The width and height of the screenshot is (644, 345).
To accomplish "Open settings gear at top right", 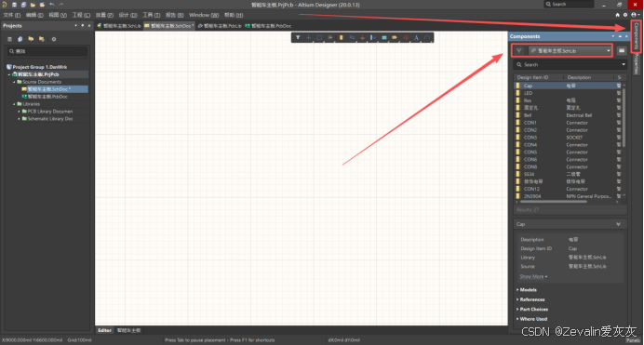I will coord(625,15).
